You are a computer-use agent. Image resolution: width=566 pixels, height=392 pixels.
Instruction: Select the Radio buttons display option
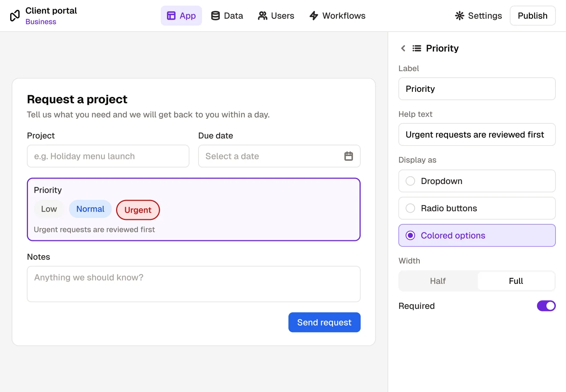(x=477, y=208)
